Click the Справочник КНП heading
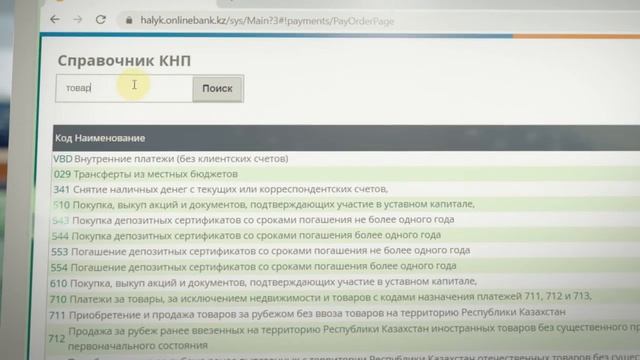 click(x=124, y=61)
